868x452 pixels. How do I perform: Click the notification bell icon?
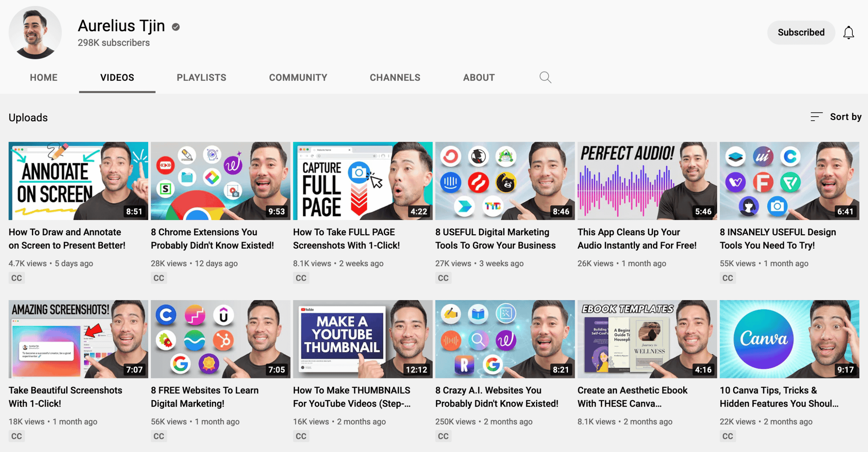point(848,33)
